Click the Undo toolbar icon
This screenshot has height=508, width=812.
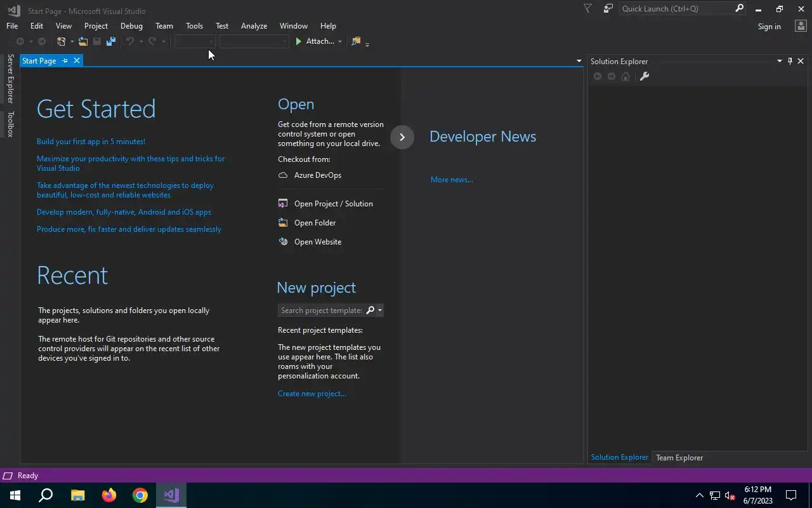point(129,41)
